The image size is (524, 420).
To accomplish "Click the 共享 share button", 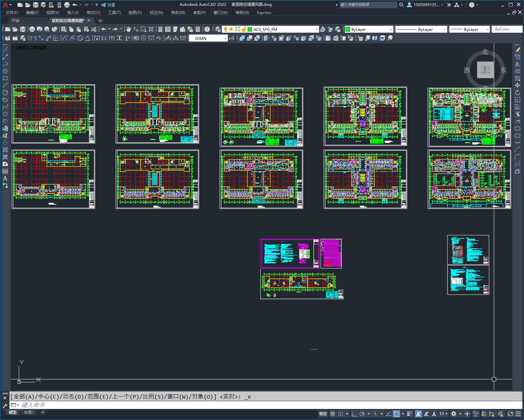I will pyautogui.click(x=108, y=5).
